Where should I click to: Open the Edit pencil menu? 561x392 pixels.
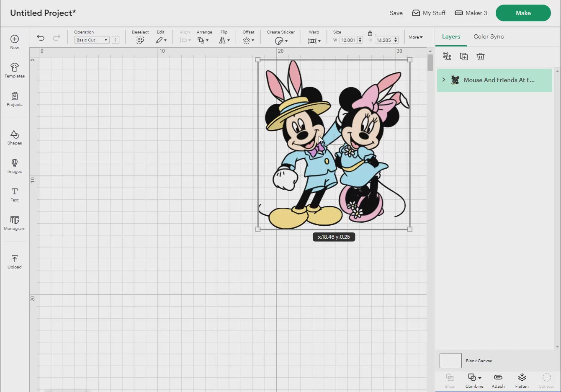[x=161, y=40]
